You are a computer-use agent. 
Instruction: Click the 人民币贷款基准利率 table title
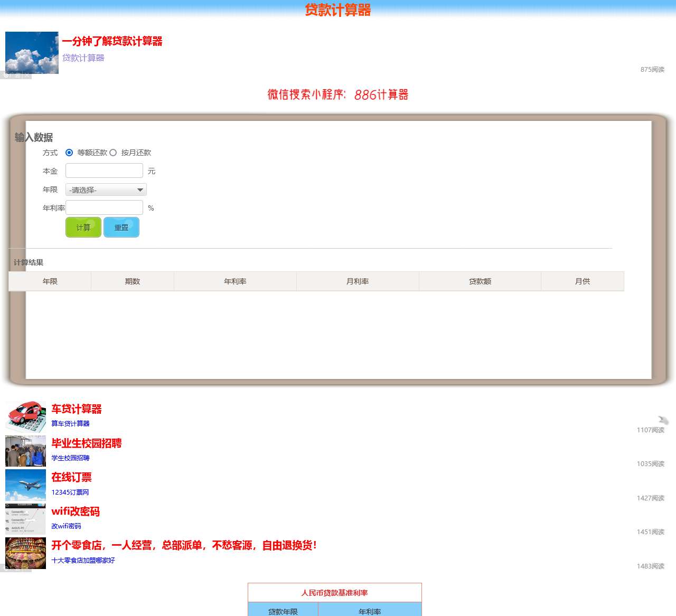335,593
